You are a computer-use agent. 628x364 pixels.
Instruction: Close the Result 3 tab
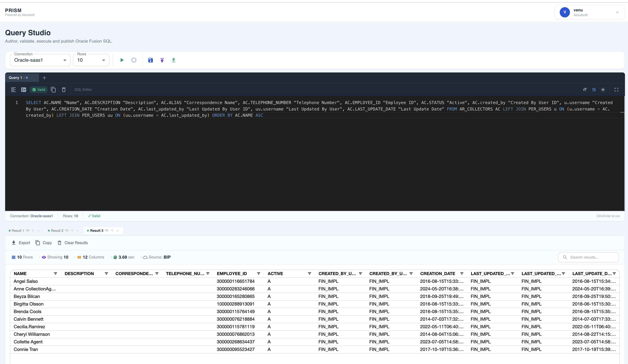click(118, 231)
